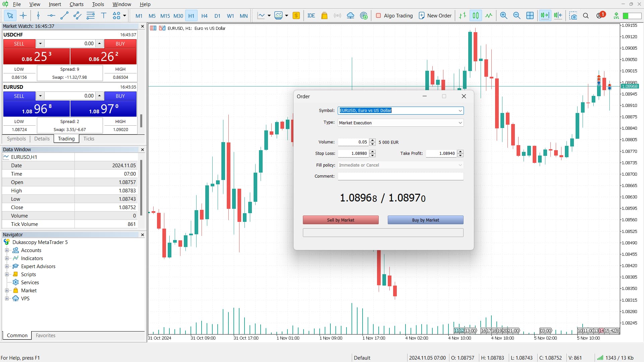
Task: Click the EURUSD BUY button
Action: click(120, 96)
